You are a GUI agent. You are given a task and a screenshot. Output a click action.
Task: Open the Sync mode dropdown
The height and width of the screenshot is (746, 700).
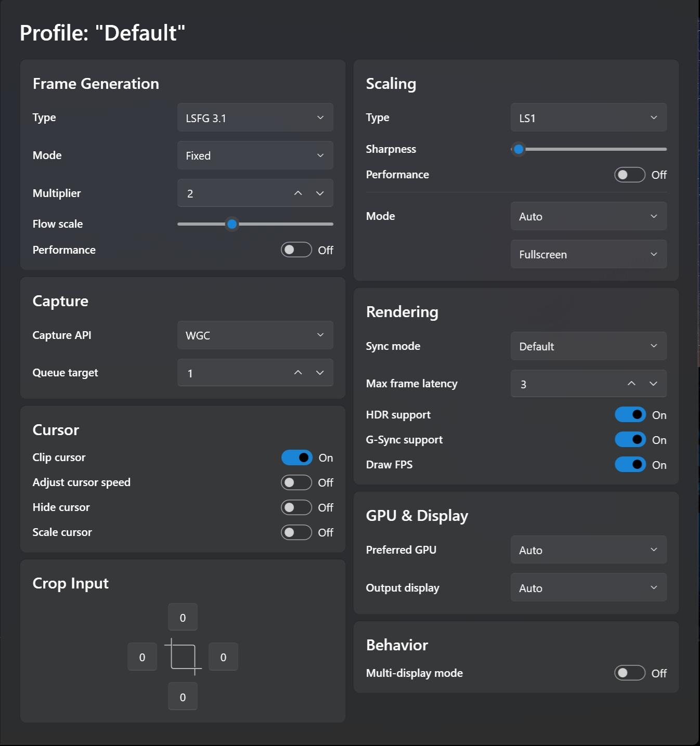(x=588, y=346)
